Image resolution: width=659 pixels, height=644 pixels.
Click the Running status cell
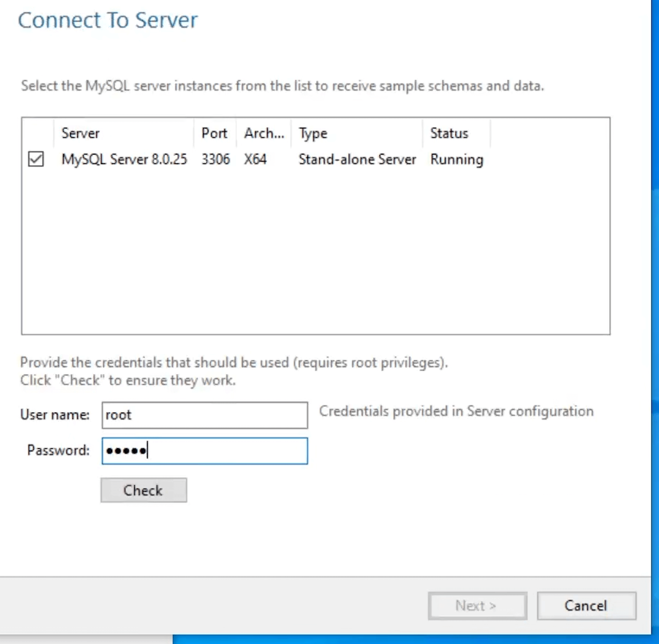point(457,160)
